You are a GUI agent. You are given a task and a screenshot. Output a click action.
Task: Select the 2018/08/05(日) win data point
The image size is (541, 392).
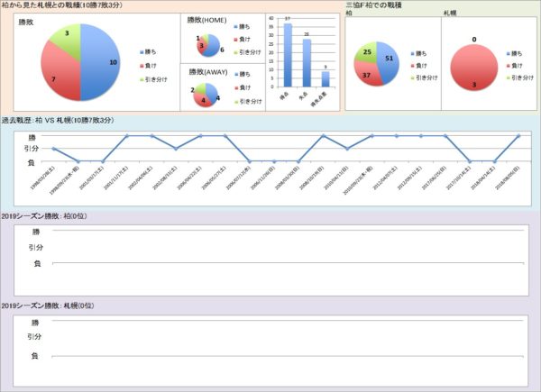[518, 136]
